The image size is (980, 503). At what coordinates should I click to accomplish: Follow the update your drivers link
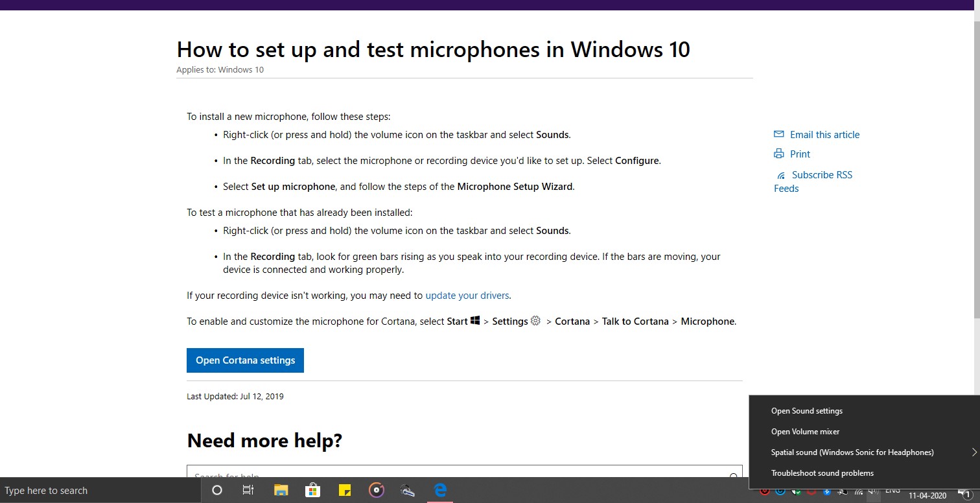(x=467, y=296)
